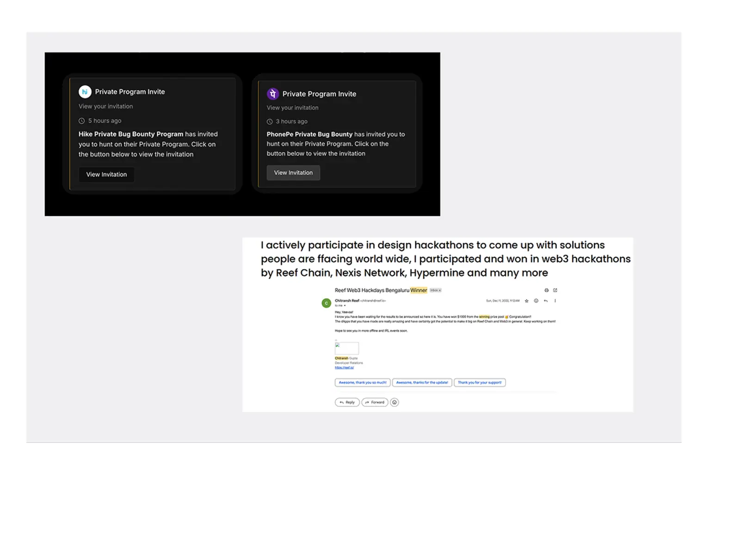Click clock icon beside 3 hours ago

coord(270,122)
